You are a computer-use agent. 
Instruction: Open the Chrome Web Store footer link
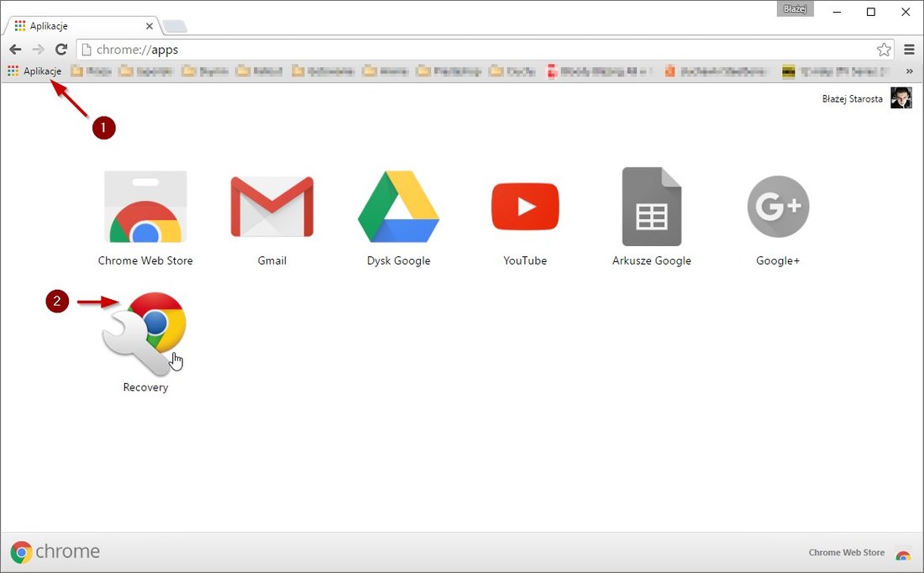pyautogui.click(x=846, y=552)
